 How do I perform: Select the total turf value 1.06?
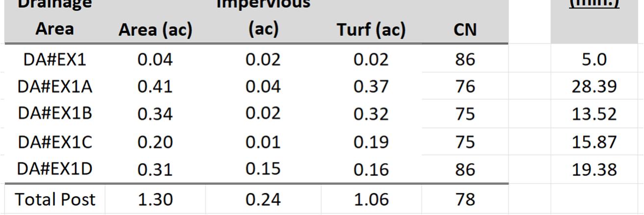pos(371,199)
